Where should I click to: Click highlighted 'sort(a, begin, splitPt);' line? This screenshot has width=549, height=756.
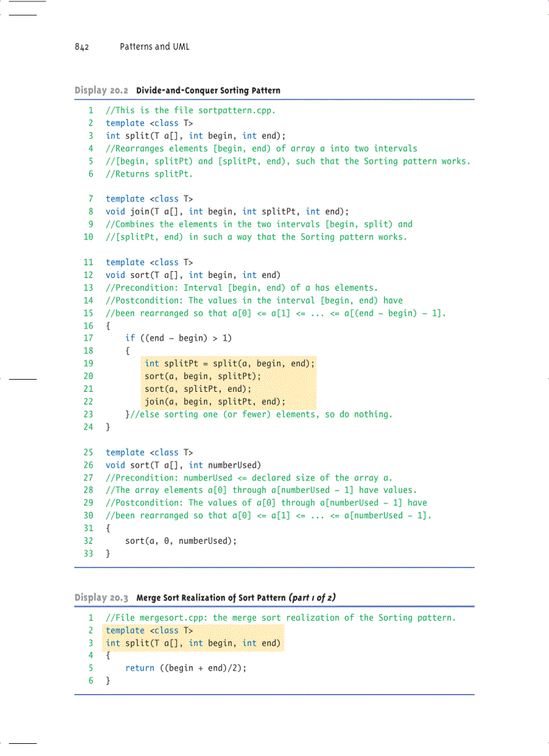click(203, 376)
